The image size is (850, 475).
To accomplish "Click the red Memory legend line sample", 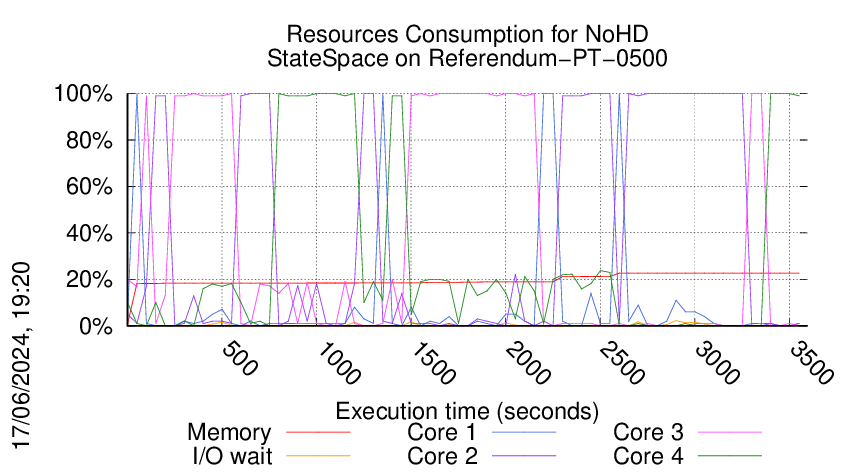I will pyautogui.click(x=318, y=433).
